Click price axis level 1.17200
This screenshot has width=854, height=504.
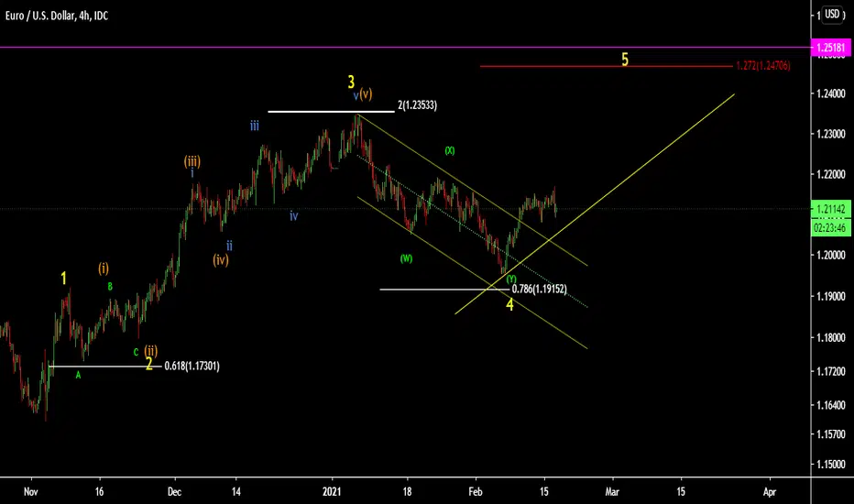(830, 372)
